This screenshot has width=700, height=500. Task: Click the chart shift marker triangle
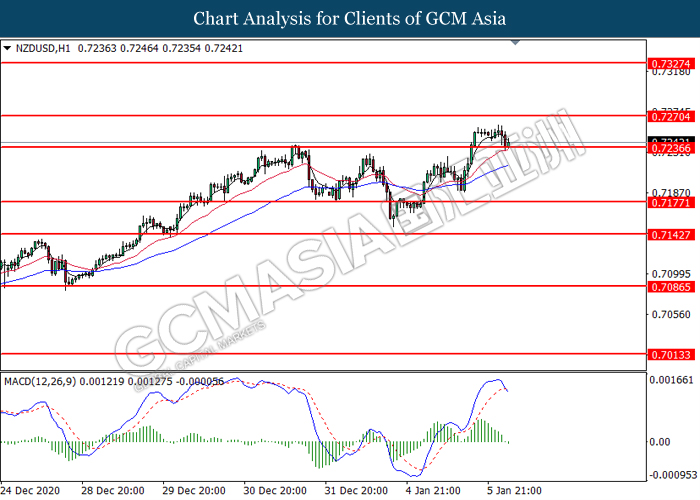[515, 42]
